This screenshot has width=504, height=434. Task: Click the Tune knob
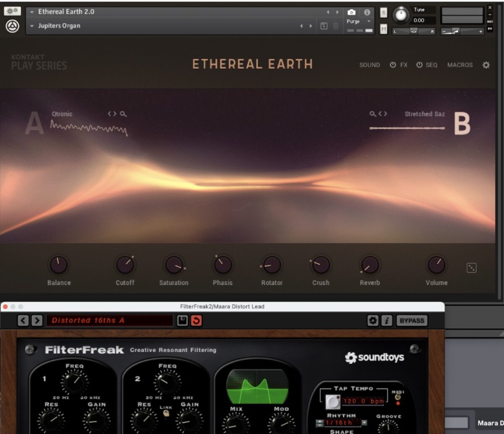[x=401, y=16]
